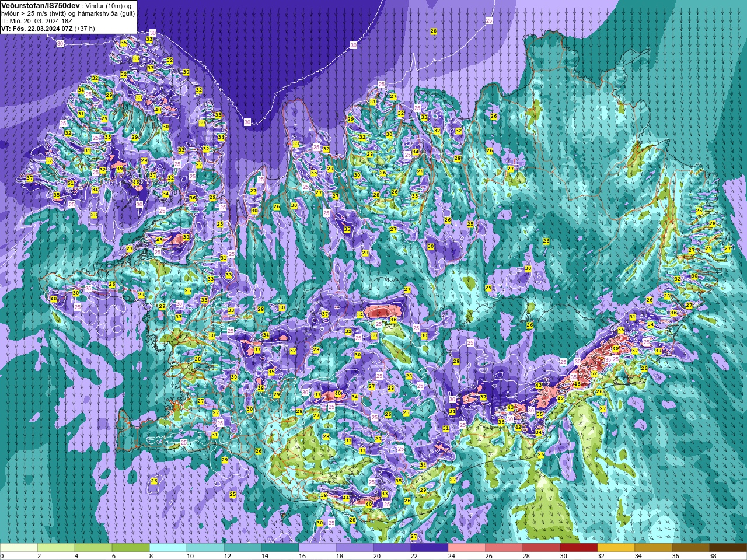Select the 'VT: Fös. 22.03.2024 07Z' valid time line
Screen dimensions: 747x560
click(x=37, y=28)
